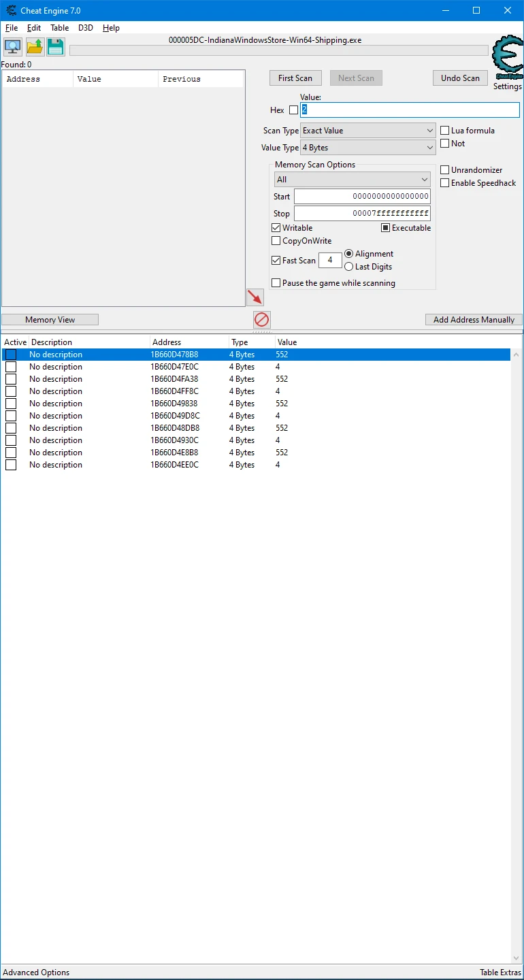Click the address list vertical scrollbar
524x980 pixels.
point(517,655)
